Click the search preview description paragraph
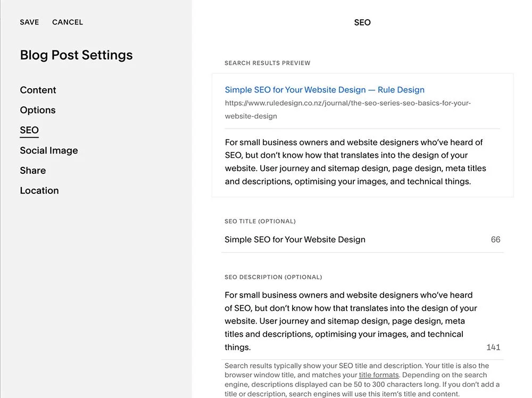Viewport: 532px width, 398px height. 355,162
